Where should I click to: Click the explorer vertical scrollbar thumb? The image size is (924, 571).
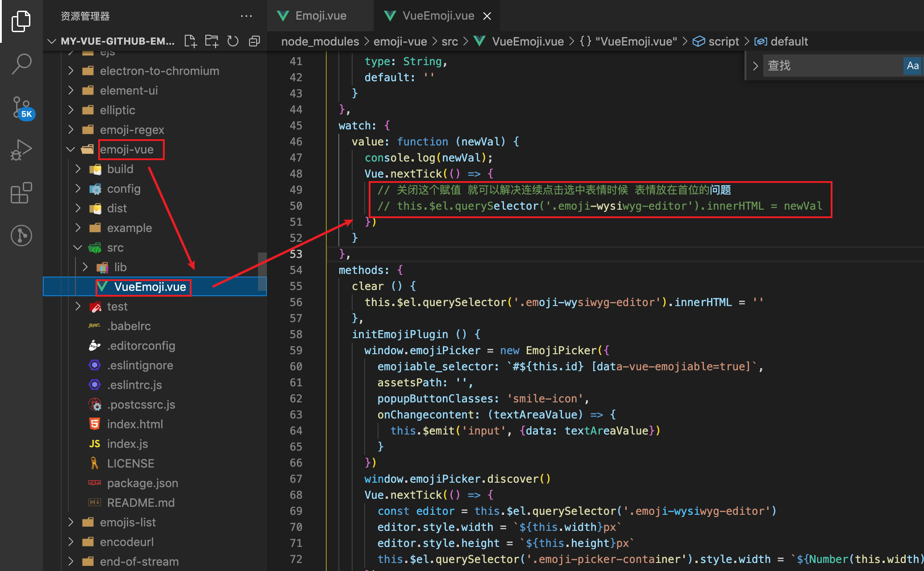click(x=262, y=272)
